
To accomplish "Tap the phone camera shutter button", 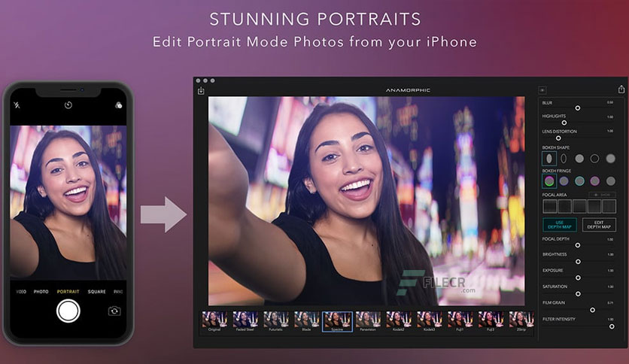I will tap(68, 311).
